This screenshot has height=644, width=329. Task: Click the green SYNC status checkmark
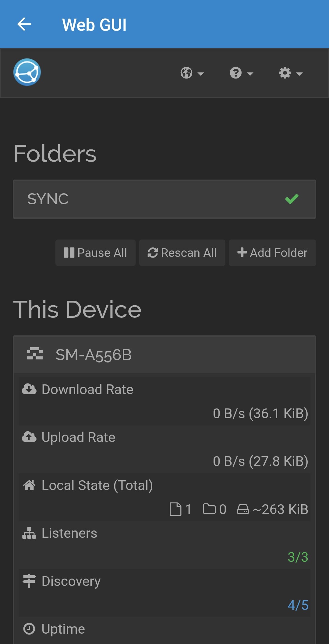tap(292, 199)
